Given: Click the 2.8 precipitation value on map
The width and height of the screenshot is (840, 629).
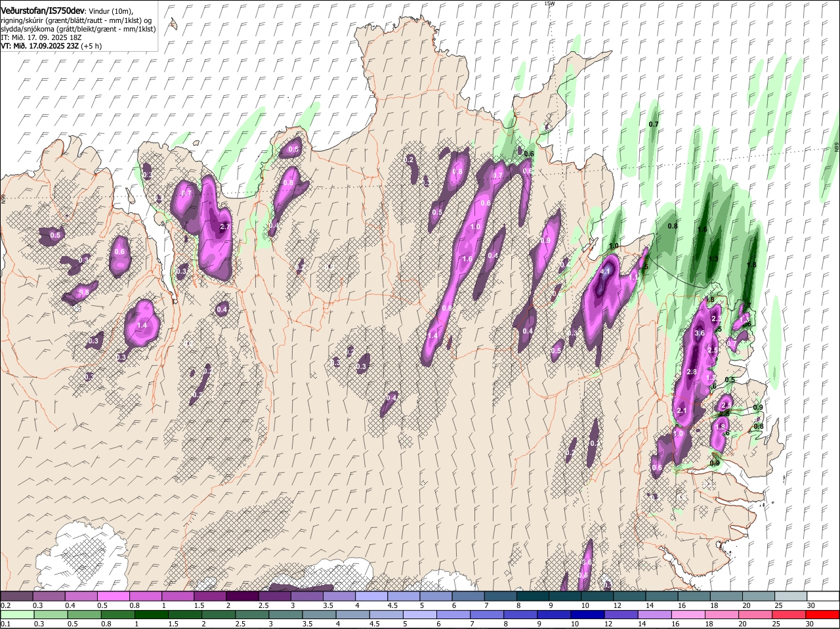Looking at the screenshot, I should 691,372.
